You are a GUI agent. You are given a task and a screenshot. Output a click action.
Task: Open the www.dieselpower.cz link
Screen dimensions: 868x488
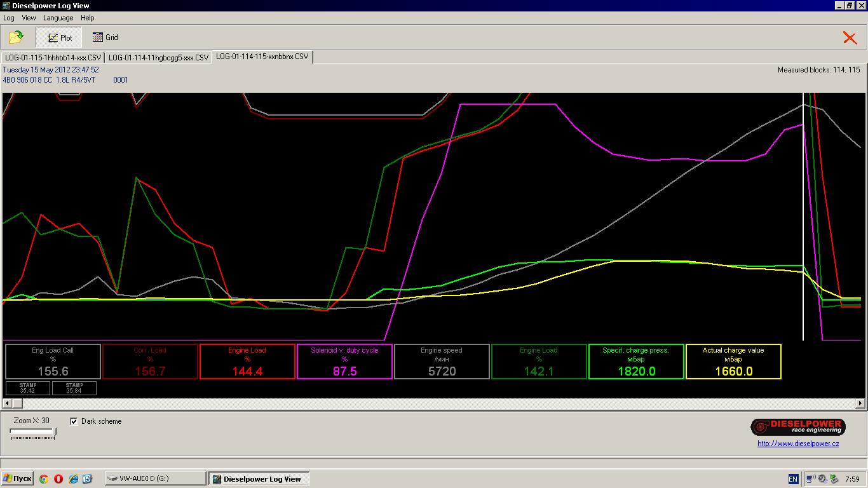[798, 444]
